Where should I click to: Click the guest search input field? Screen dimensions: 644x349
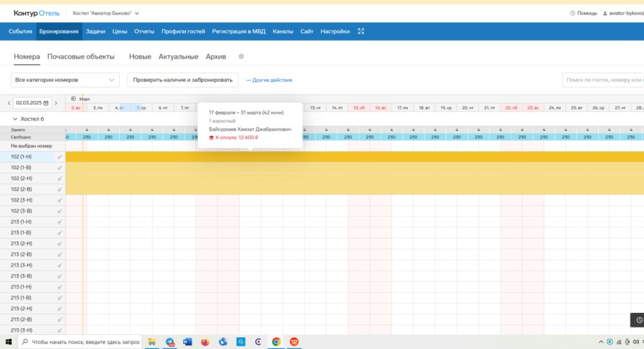[x=602, y=80]
